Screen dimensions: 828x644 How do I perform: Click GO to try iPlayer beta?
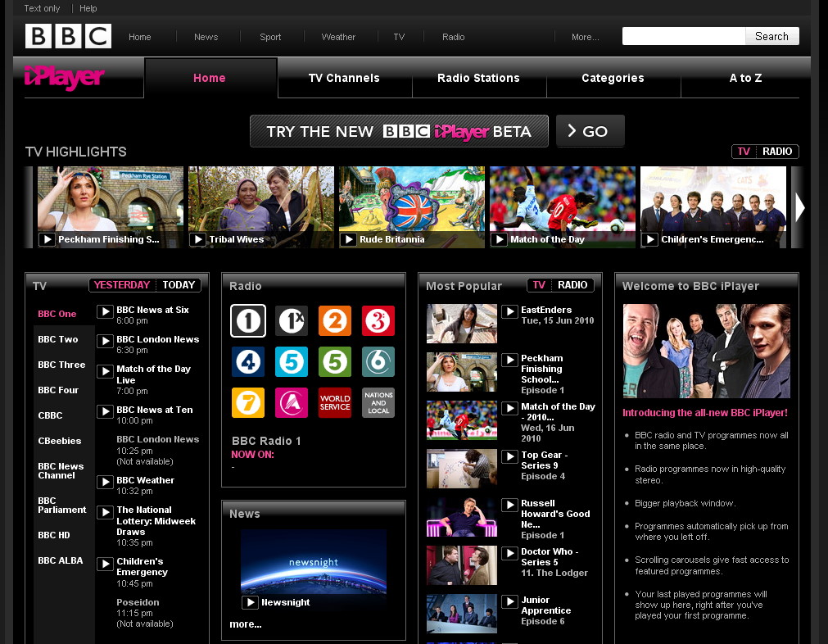coord(590,131)
